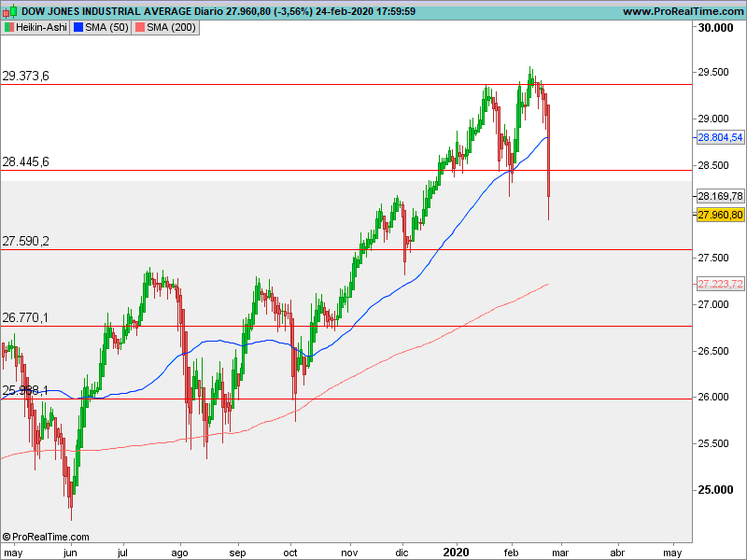This screenshot has width=747, height=560.
Task: Select the 29.373,6 resistance level label
Action: point(26,76)
